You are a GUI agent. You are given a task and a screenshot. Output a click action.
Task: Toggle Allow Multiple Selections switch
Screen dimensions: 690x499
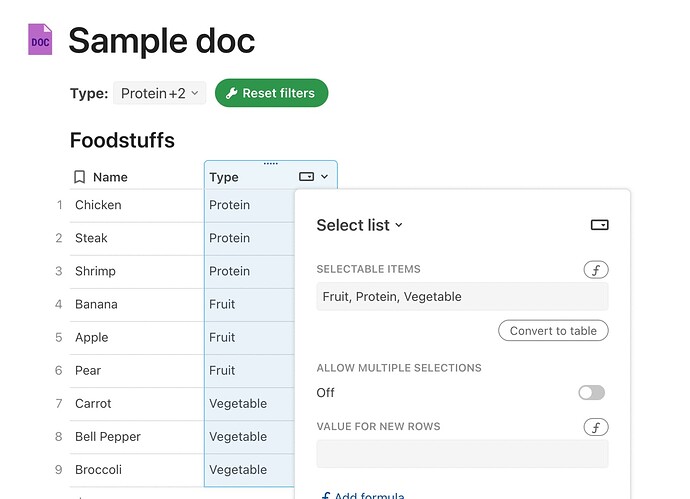pos(591,393)
